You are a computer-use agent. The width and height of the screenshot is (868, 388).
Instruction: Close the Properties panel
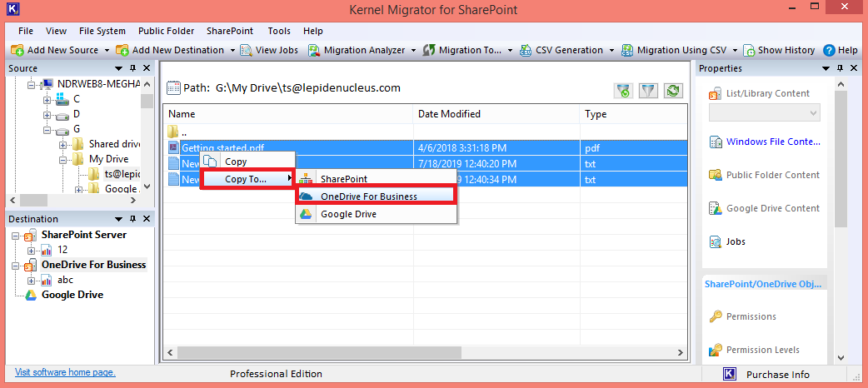tap(854, 68)
